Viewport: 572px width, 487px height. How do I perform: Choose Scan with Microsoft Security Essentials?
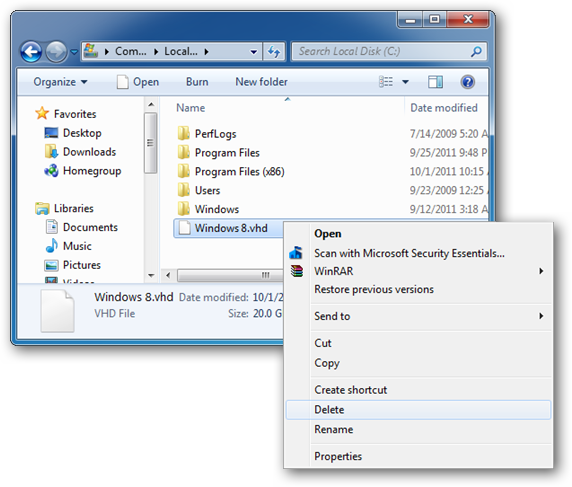coord(409,253)
